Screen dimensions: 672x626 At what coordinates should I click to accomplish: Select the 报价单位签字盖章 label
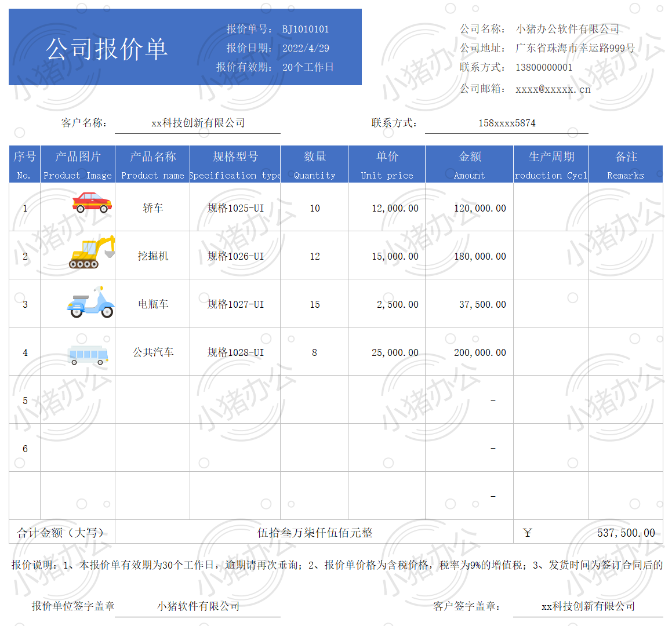(73, 606)
